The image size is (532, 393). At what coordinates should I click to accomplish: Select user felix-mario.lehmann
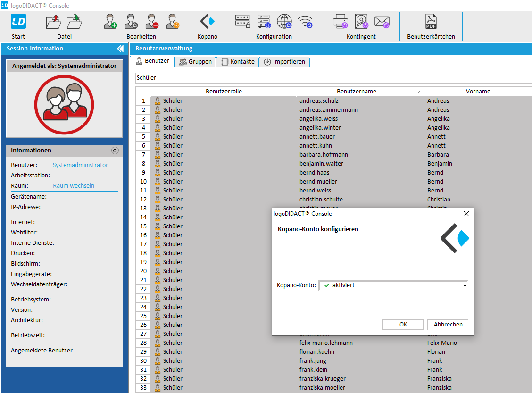[x=326, y=343]
